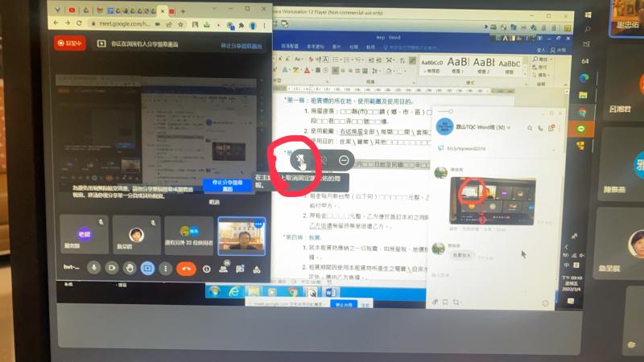Click the minus remove button in Meet overlay
Image resolution: width=644 pixels, height=362 pixels.
pos(345,160)
